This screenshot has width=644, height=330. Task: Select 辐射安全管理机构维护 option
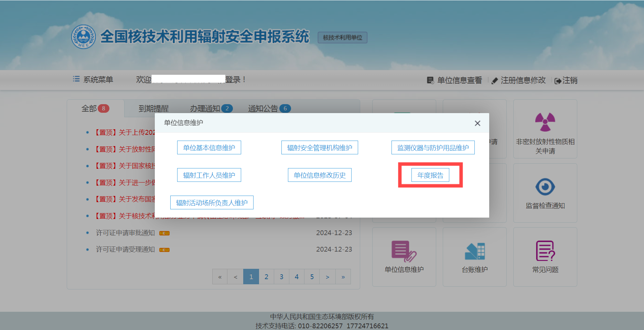tap(320, 148)
